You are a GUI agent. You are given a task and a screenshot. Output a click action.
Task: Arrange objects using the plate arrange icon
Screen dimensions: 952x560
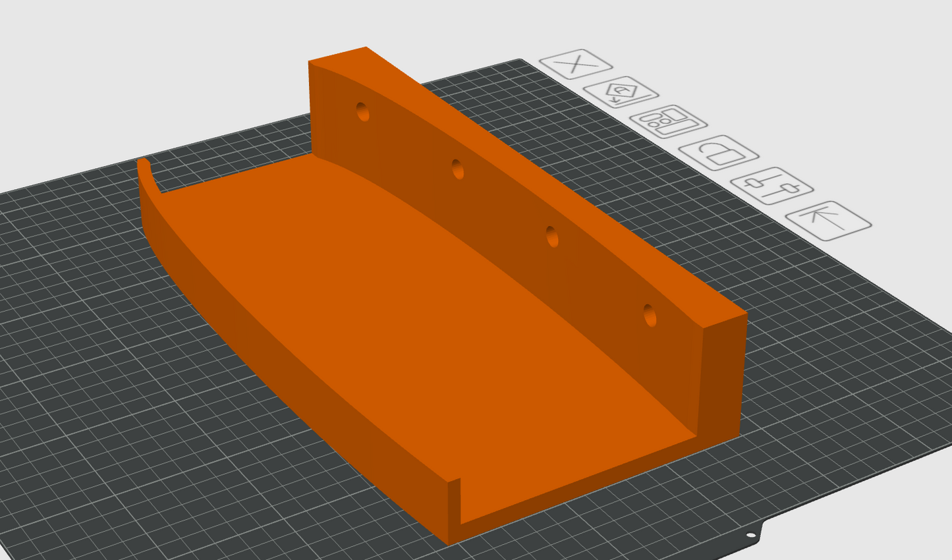[668, 121]
